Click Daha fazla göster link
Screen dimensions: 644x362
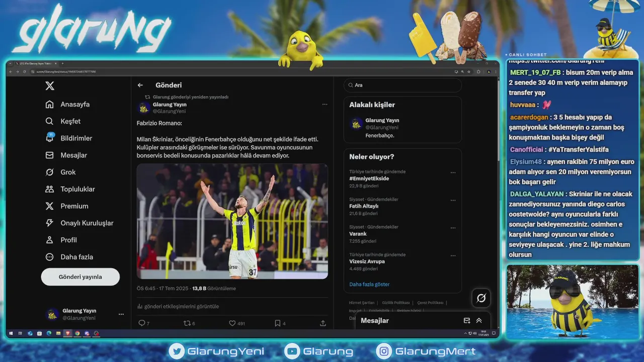(x=369, y=284)
